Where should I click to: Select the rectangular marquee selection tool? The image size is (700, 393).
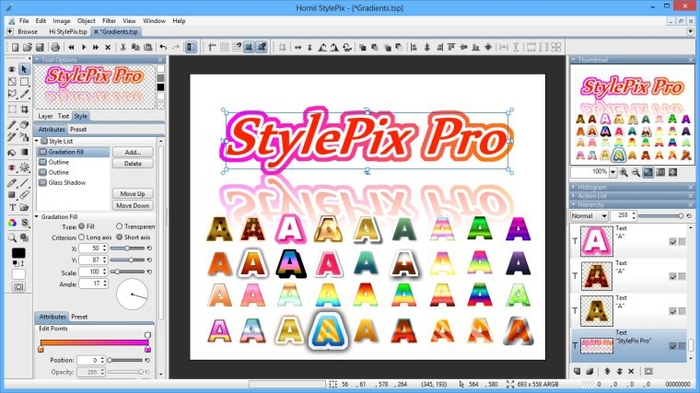pos(24,81)
